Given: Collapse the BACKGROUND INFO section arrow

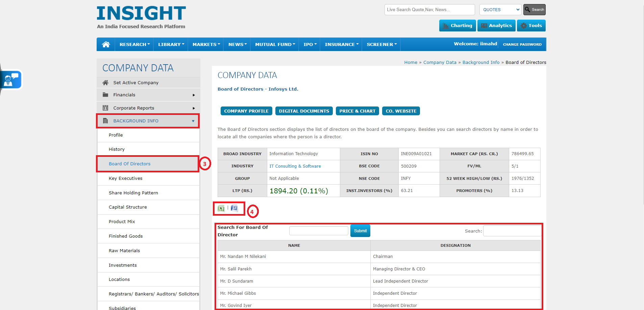Looking at the screenshot, I should pos(193,121).
